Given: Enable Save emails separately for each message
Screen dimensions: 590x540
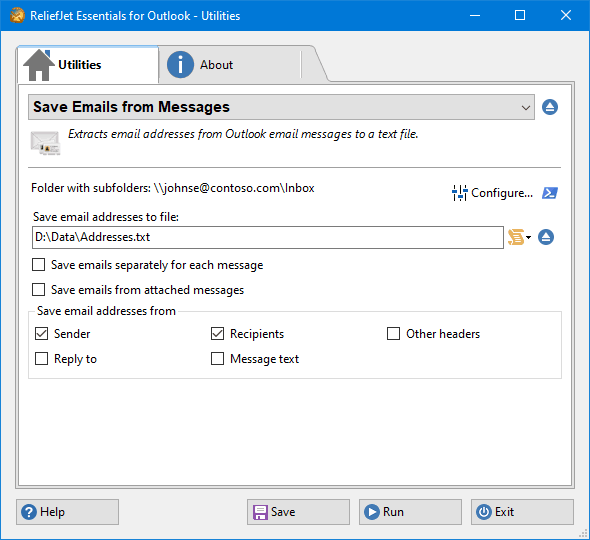Looking at the screenshot, I should tap(38, 265).
